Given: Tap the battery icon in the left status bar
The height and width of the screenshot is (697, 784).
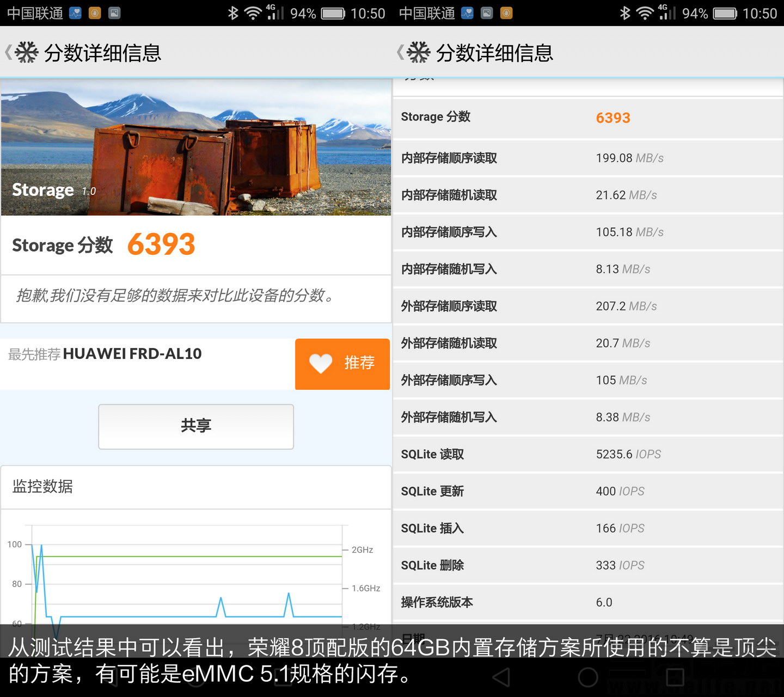Looking at the screenshot, I should click(x=333, y=13).
